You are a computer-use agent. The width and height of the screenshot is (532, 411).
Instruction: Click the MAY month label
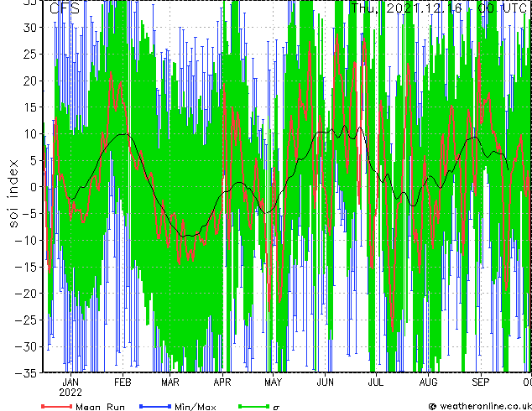[x=273, y=382]
